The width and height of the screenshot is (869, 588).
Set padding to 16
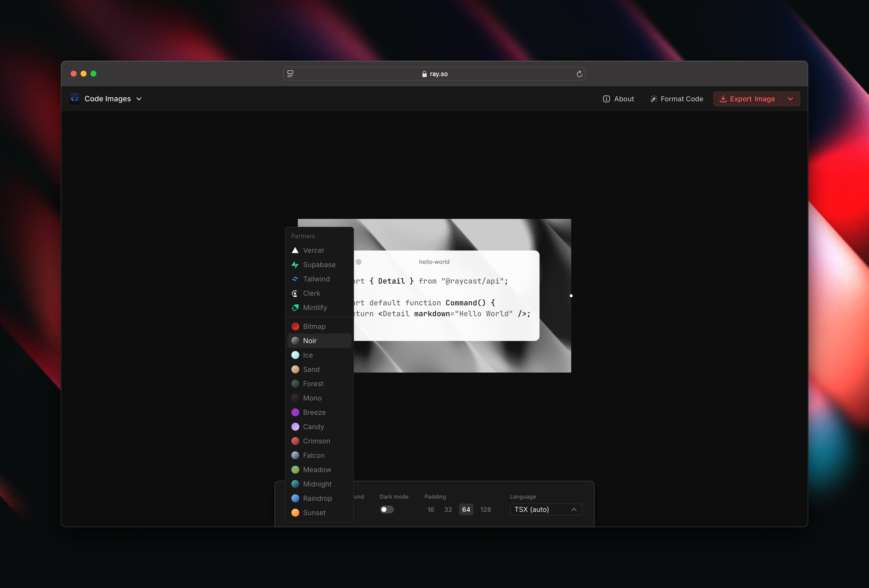(x=431, y=509)
